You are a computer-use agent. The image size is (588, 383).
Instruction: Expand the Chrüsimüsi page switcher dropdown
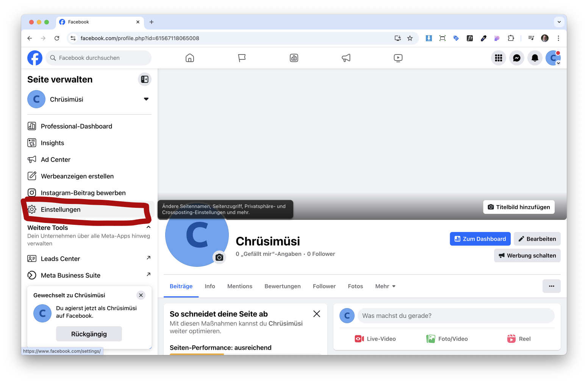[x=146, y=99]
